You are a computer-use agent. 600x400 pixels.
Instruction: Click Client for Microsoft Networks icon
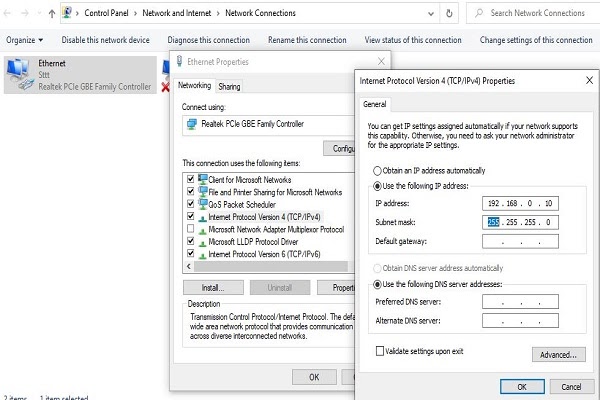tap(202, 179)
